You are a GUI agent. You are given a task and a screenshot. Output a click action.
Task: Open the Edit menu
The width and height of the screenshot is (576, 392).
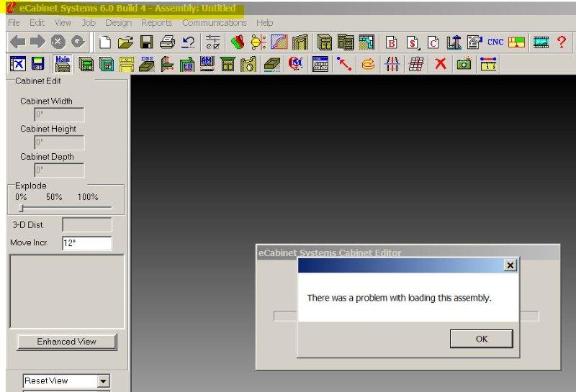[37, 23]
